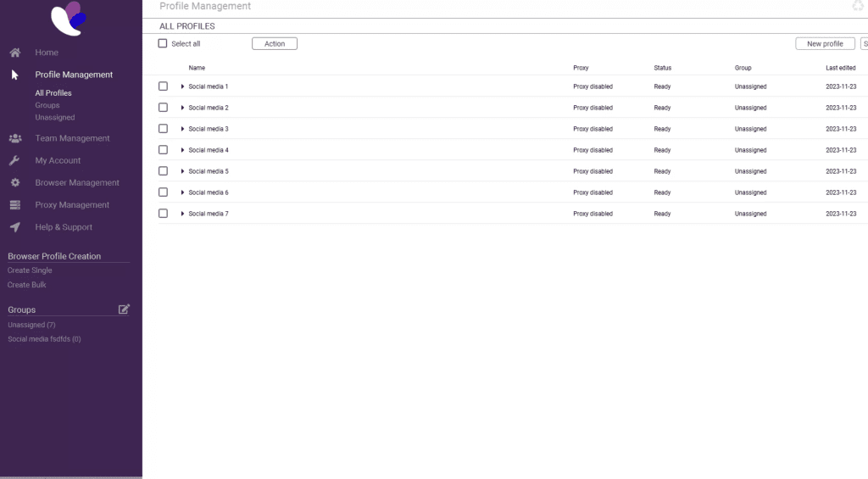Click the New profile button
Screen dimensions: 868x479
coord(825,44)
